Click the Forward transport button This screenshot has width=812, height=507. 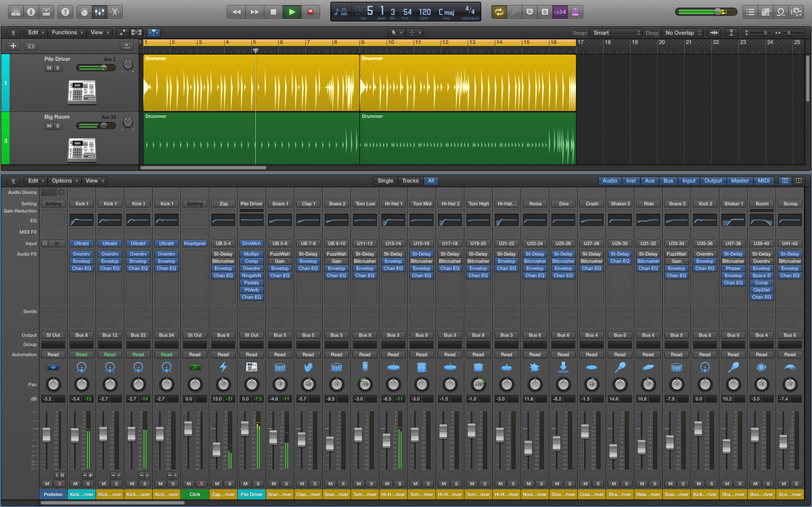[x=255, y=11]
